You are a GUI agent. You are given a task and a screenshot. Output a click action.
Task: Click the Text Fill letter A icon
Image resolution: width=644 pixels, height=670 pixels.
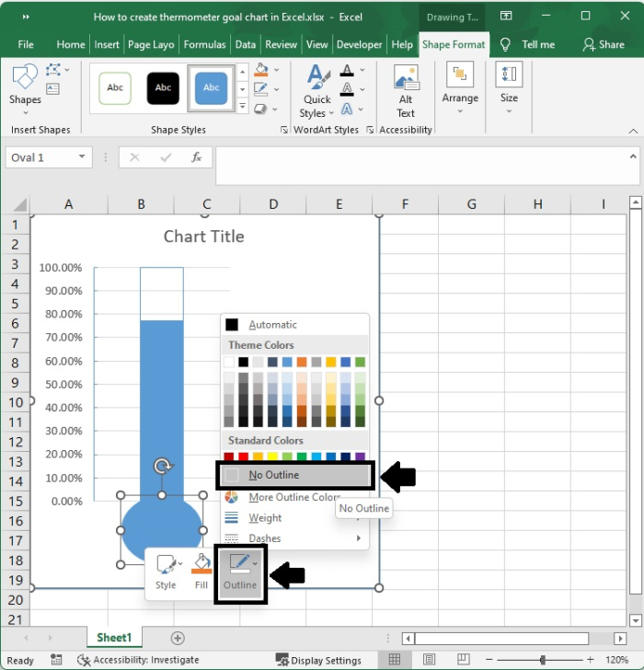(x=347, y=71)
